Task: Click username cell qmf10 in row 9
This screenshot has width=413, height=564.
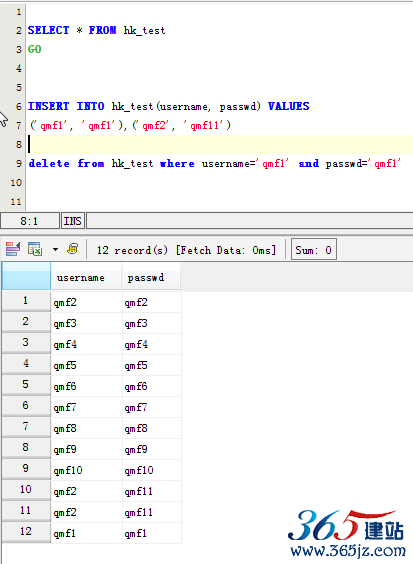Action: point(86,470)
